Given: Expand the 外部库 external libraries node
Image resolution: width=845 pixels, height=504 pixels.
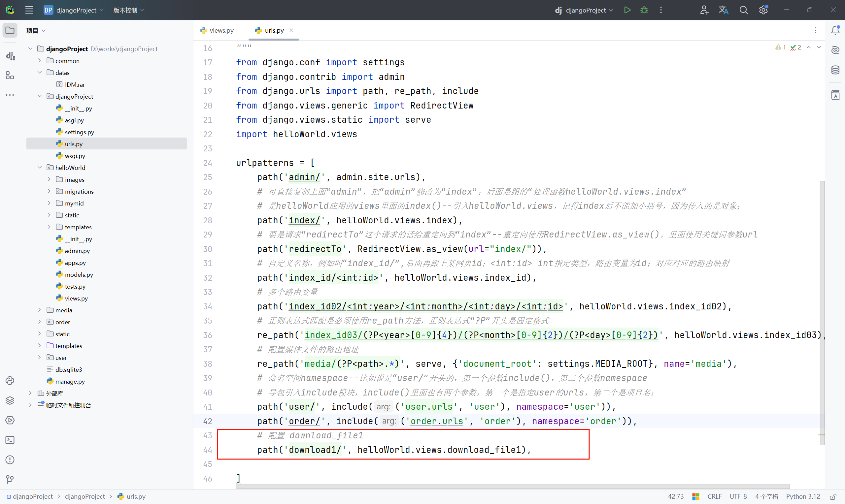Looking at the screenshot, I should [30, 393].
